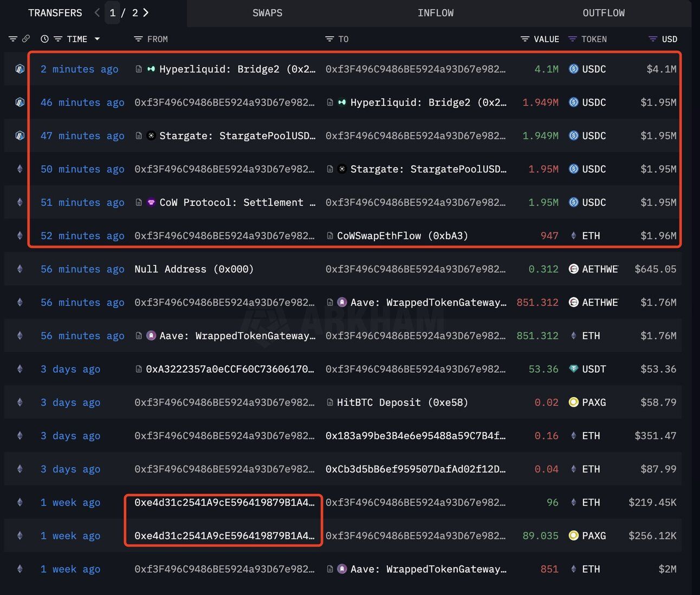Click the Aave logo in the $2M row

342,569
